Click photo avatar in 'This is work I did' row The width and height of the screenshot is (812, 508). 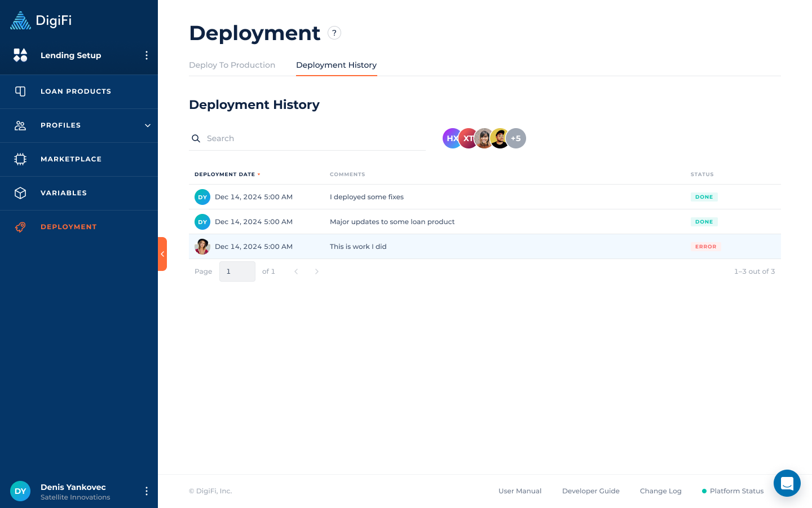[x=202, y=247]
